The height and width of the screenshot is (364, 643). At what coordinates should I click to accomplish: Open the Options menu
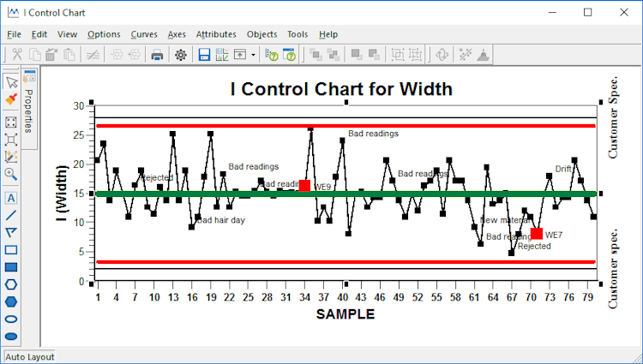coord(104,34)
